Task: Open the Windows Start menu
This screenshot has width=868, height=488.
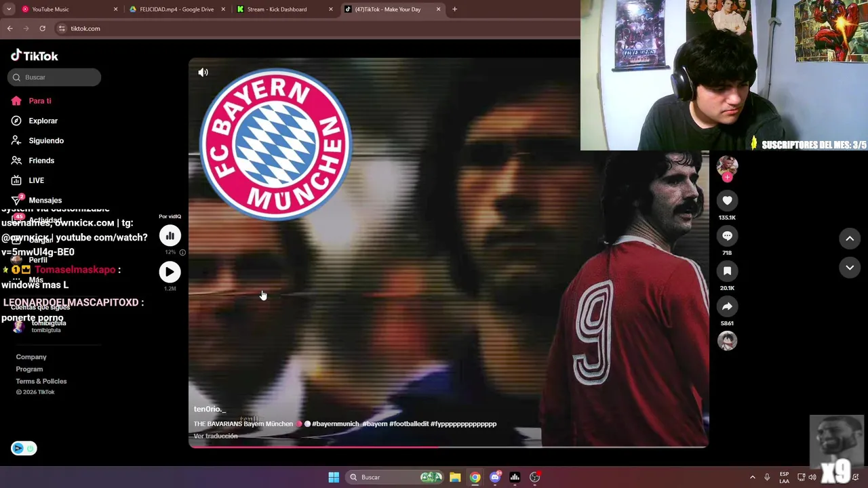Action: pos(334,477)
